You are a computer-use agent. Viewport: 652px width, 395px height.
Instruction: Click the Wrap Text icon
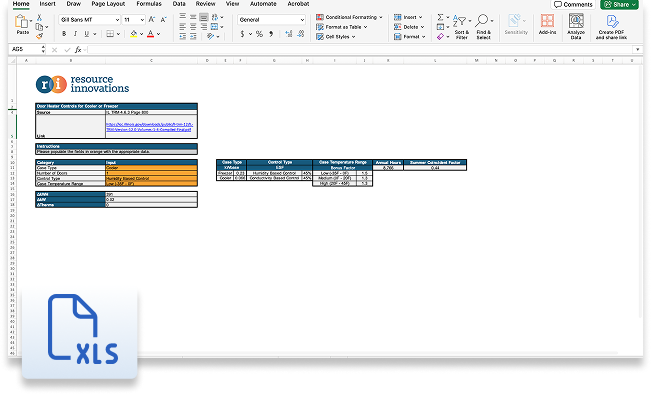pyautogui.click(x=215, y=17)
